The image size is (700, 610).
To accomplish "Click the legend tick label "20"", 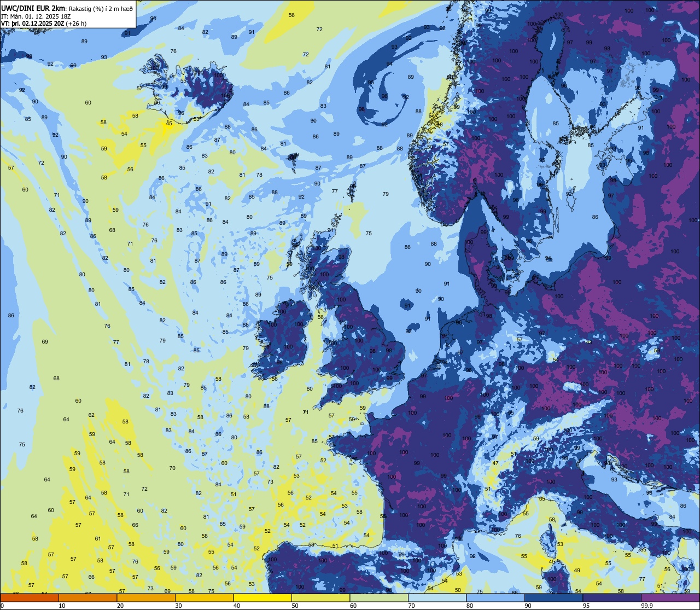I will click(120, 606).
